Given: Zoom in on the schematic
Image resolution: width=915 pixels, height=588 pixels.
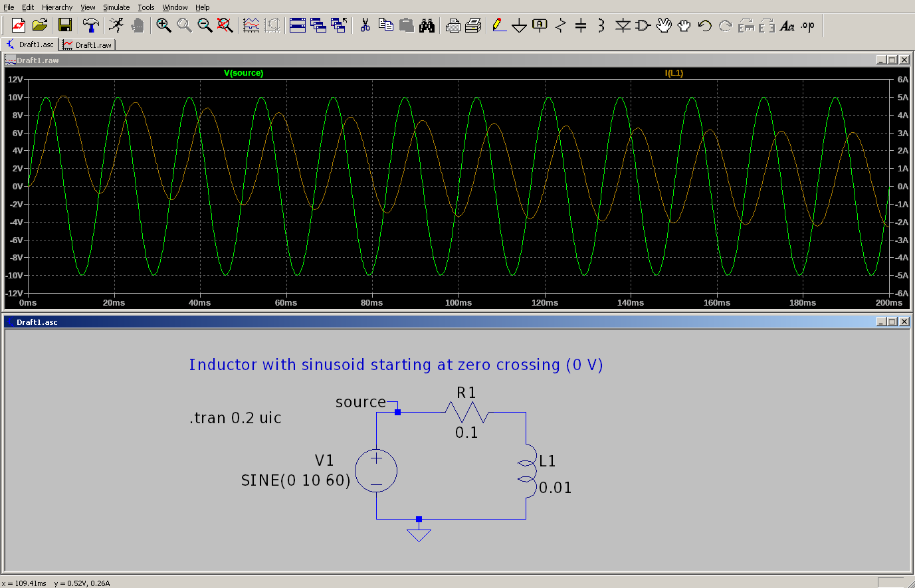Looking at the screenshot, I should coord(163,25).
